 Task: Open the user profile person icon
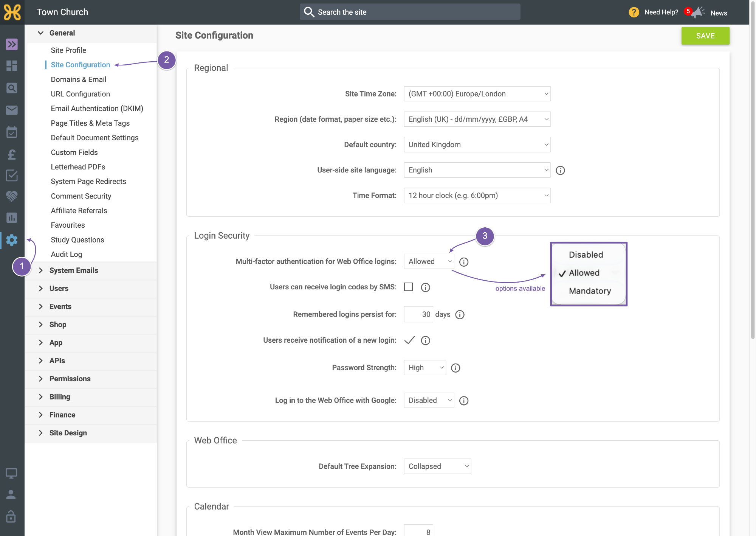[x=11, y=494]
